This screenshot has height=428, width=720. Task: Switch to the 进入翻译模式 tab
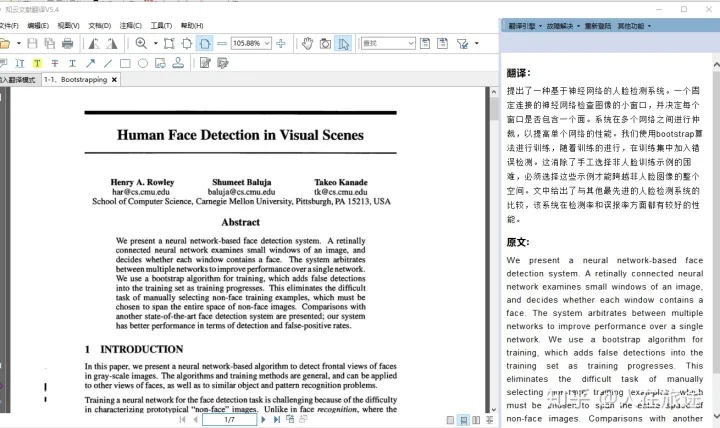point(18,79)
